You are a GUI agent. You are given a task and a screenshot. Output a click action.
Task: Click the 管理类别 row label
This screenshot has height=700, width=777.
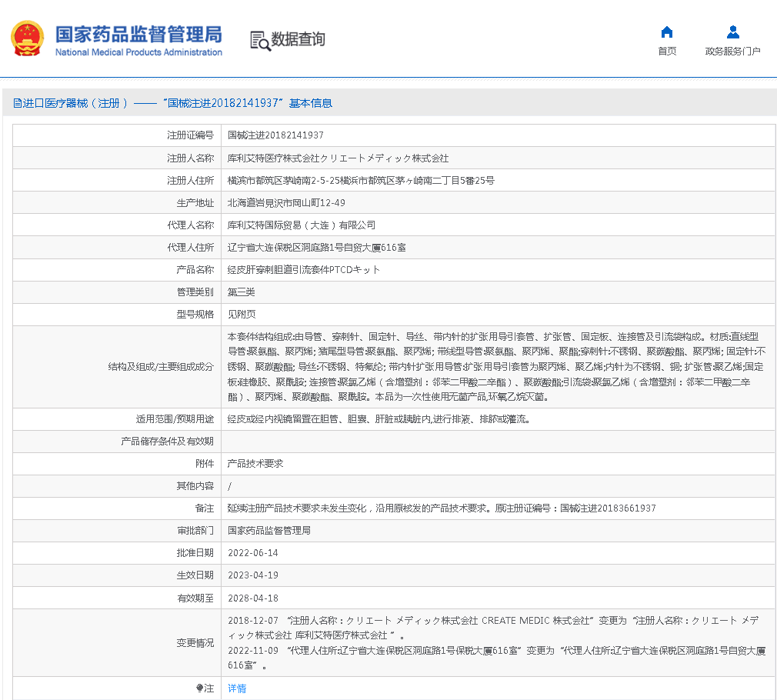pyautogui.click(x=195, y=292)
